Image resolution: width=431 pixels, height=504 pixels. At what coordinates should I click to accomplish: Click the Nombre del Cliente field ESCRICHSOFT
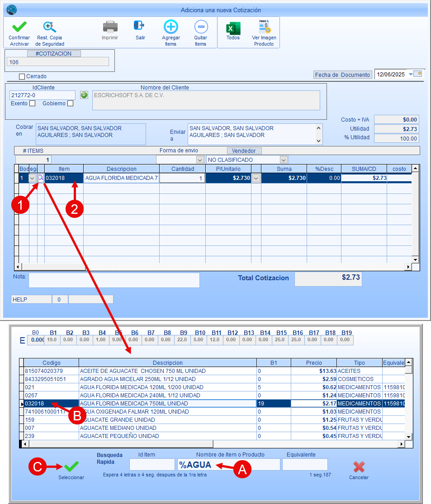(206, 100)
